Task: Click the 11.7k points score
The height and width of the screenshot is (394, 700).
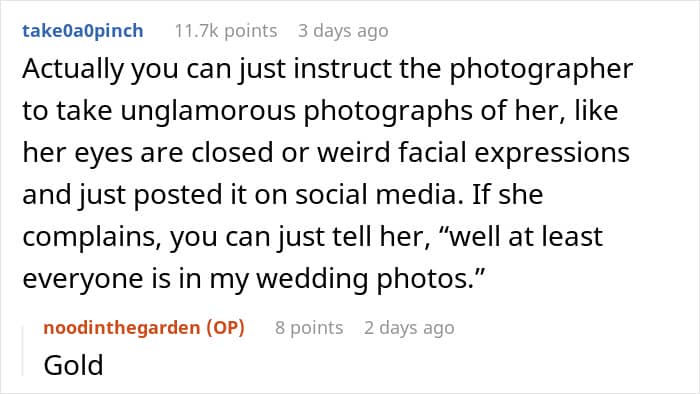Action: tap(226, 31)
